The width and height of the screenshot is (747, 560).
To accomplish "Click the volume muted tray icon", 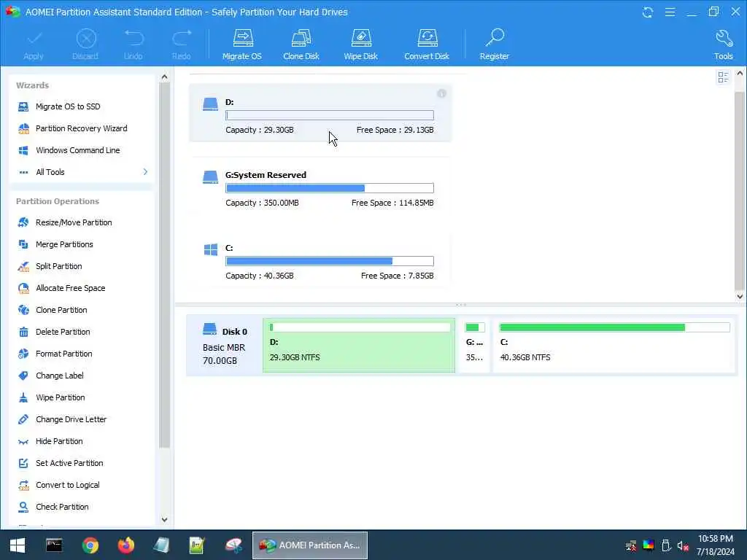I will click(683, 545).
